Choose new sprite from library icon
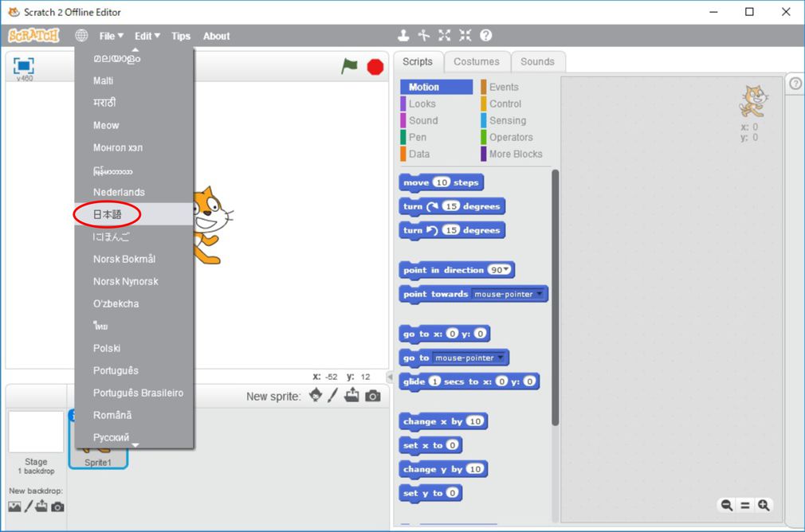805x532 pixels. coord(316,395)
